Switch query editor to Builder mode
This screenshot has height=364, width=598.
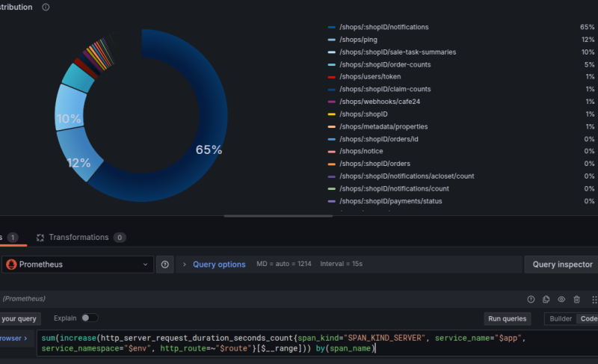(x=560, y=318)
